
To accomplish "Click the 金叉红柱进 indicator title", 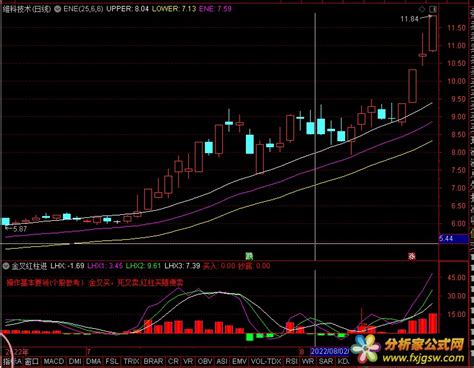I will 29,266.
